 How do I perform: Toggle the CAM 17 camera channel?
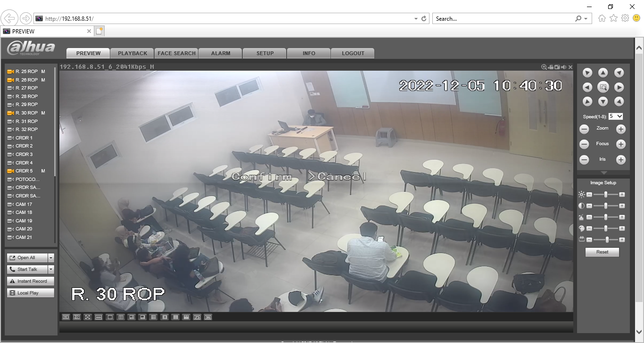pos(24,204)
